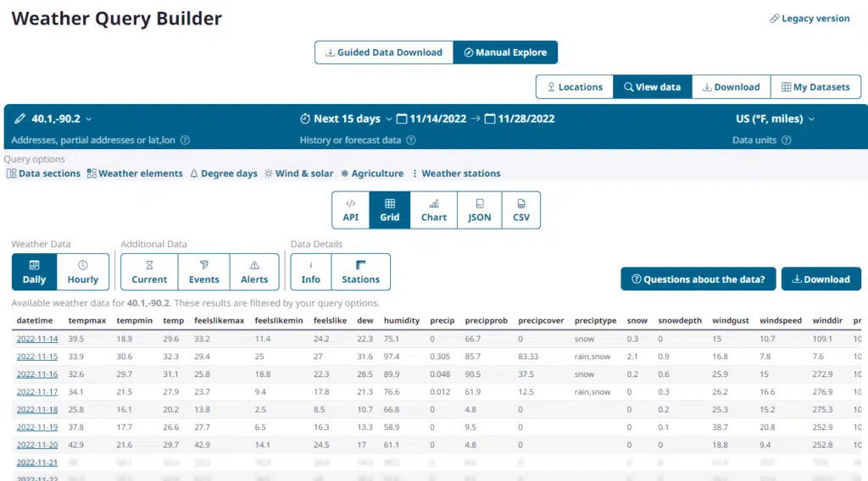Click the calendar icon before 11/28/2022
This screenshot has width=868, height=481.
[491, 119]
